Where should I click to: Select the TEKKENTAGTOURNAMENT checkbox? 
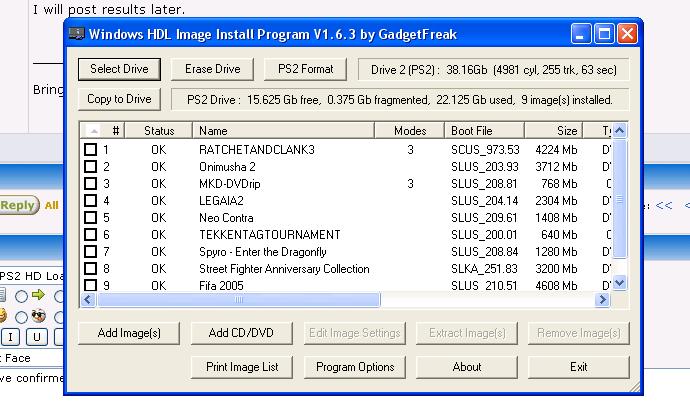(x=90, y=235)
